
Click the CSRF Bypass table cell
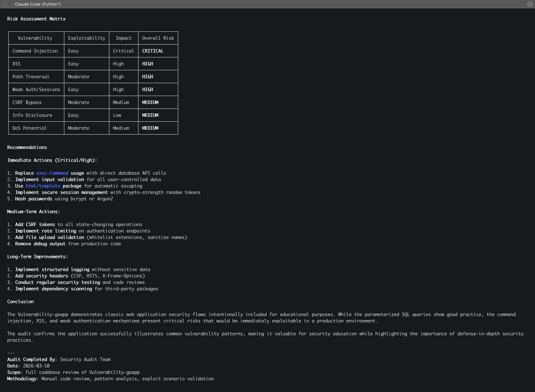pos(27,102)
